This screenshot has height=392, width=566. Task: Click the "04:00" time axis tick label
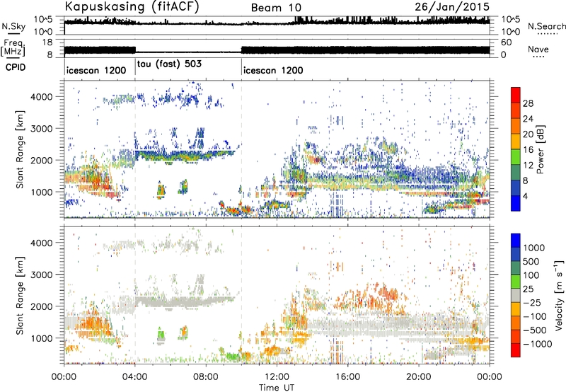click(134, 377)
